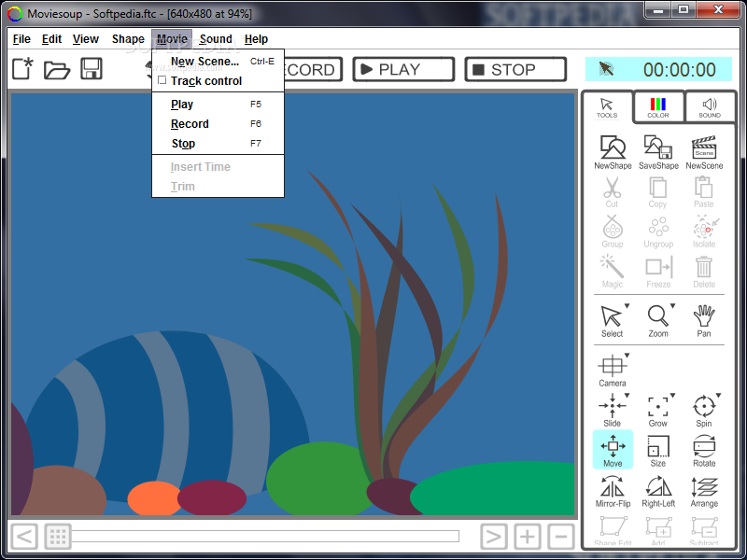This screenshot has width=747, height=560.
Task: Click the Ungroup icon
Action: point(658,232)
